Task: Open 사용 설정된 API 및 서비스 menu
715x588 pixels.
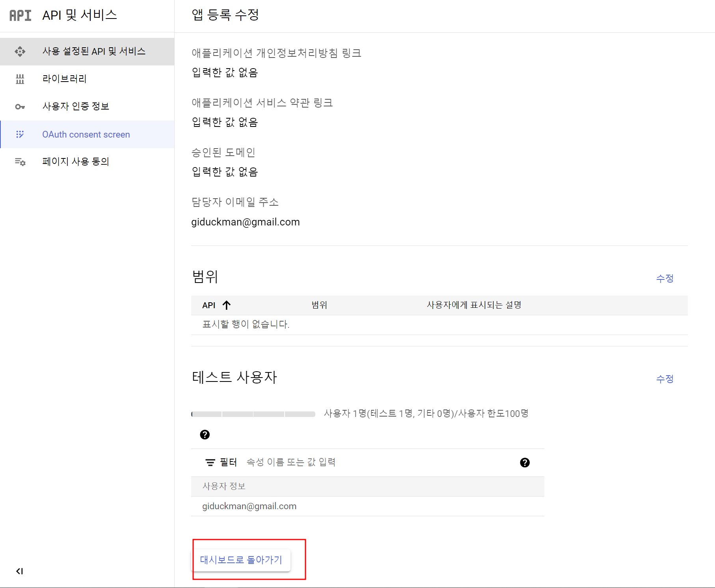Action: 87,52
